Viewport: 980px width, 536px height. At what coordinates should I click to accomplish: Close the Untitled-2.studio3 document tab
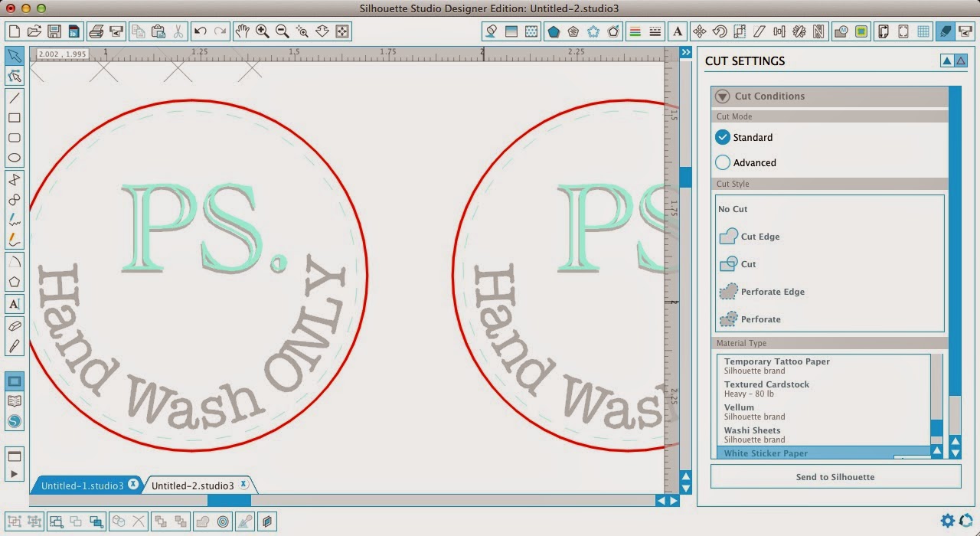point(243,484)
